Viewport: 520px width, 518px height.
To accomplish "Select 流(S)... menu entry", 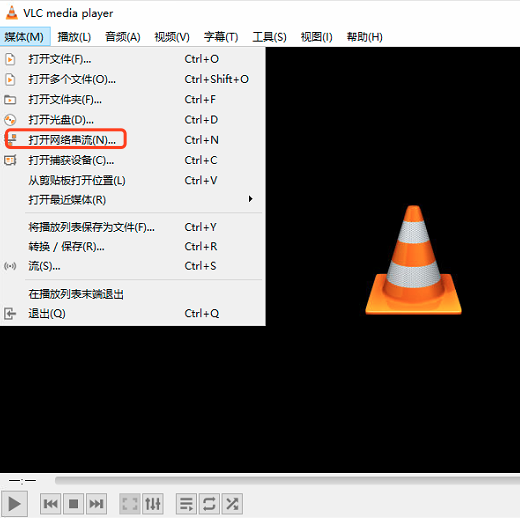I will pos(133,266).
